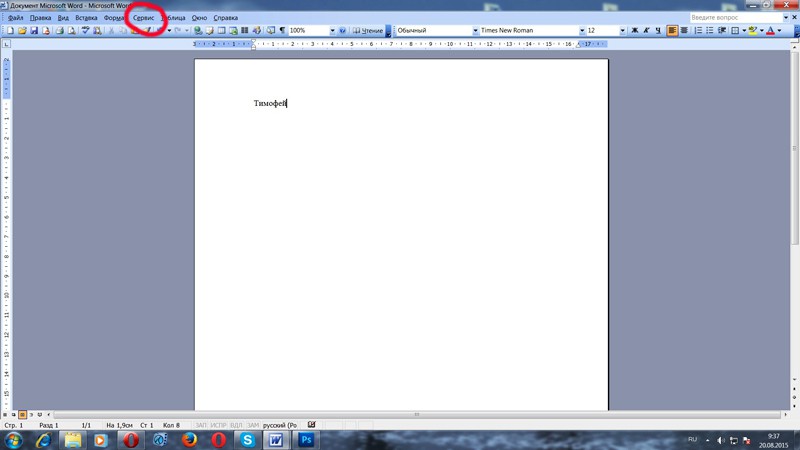This screenshot has height=450, width=800.
Task: Apply text highlight color icon
Action: pos(752,31)
